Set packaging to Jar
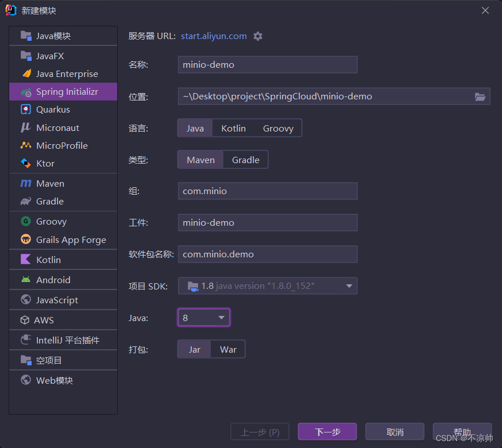The height and width of the screenshot is (448, 502). pyautogui.click(x=194, y=349)
